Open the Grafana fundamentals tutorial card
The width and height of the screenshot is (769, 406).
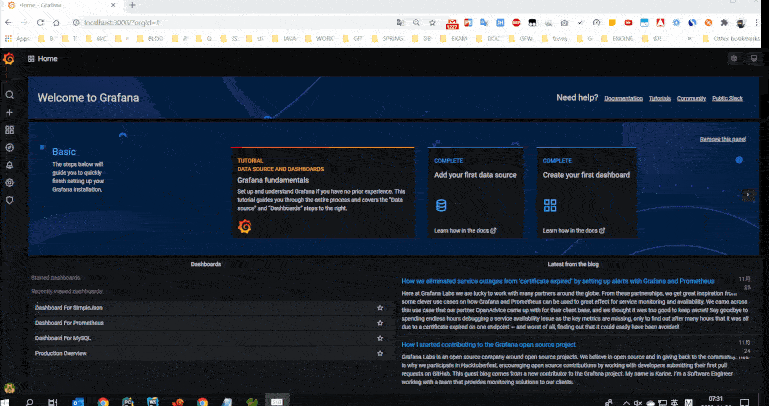point(323,192)
